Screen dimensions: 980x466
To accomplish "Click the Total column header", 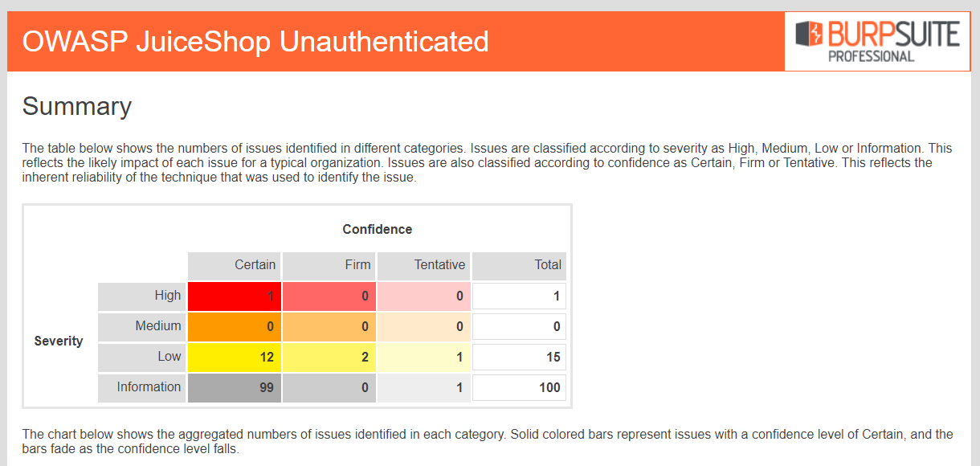I will pos(519,265).
